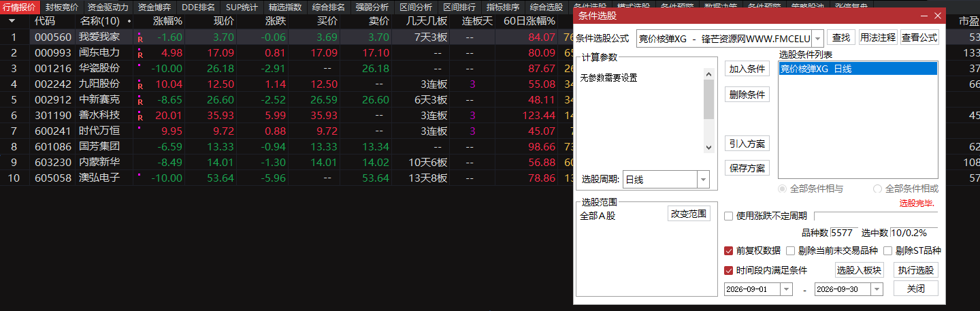Screen dimensions: 980x311
Task: Open the 综合排名 tab
Action: coord(329,7)
